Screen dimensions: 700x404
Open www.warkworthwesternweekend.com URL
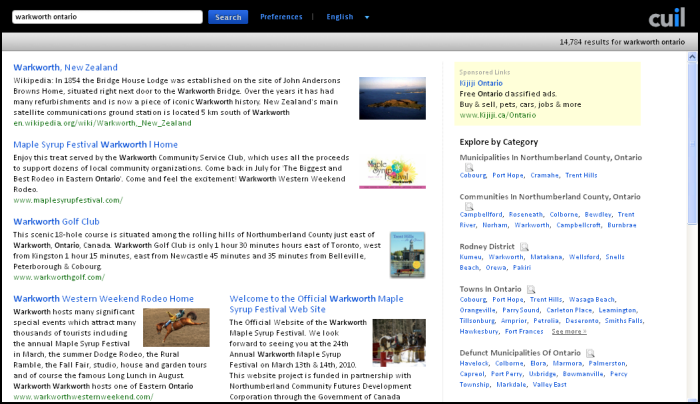click(x=83, y=397)
